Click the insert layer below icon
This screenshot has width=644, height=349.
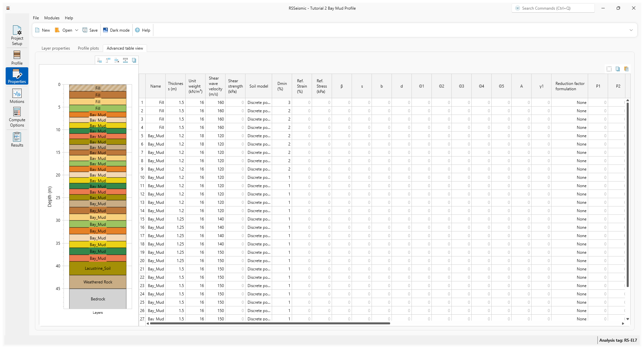coord(99,60)
